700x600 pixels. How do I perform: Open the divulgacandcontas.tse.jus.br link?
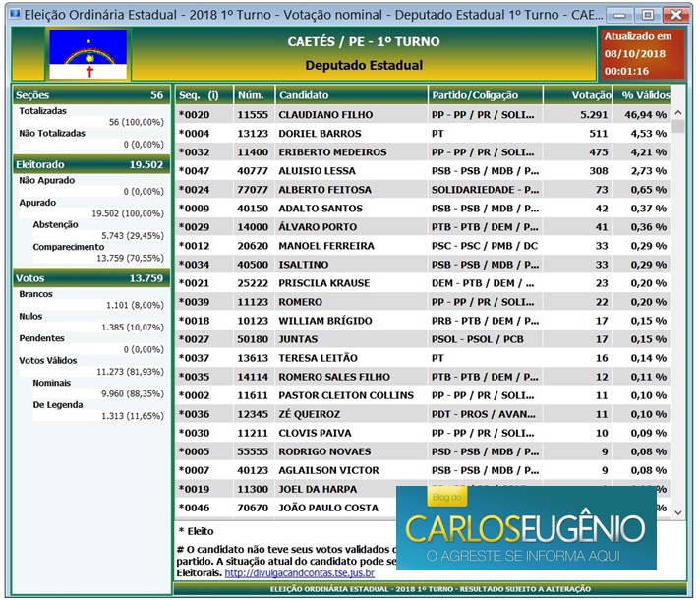click(299, 572)
